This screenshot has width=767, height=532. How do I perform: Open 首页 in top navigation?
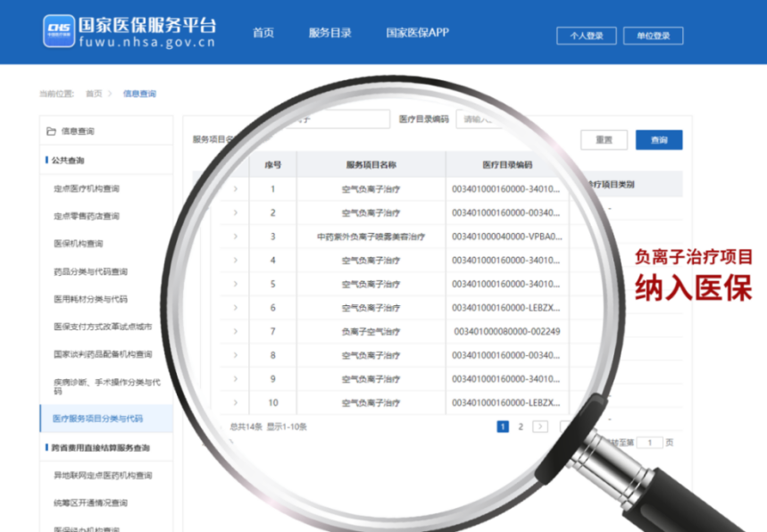(263, 33)
